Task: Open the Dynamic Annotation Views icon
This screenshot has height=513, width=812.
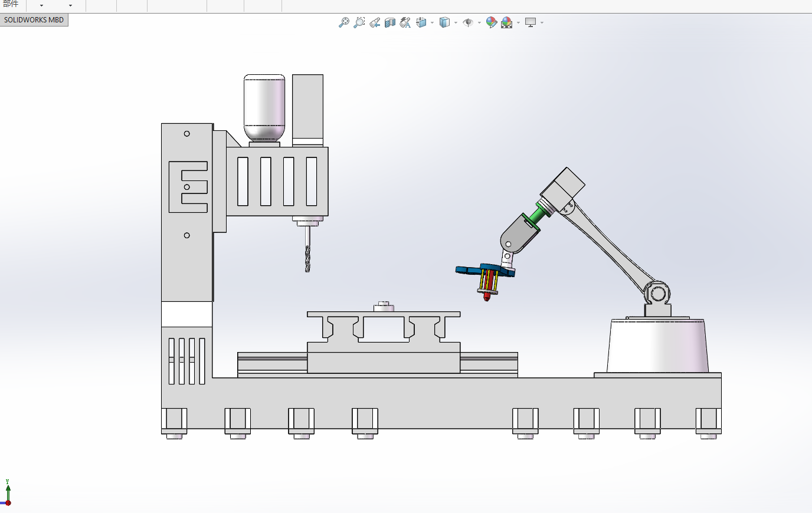Action: (x=405, y=22)
